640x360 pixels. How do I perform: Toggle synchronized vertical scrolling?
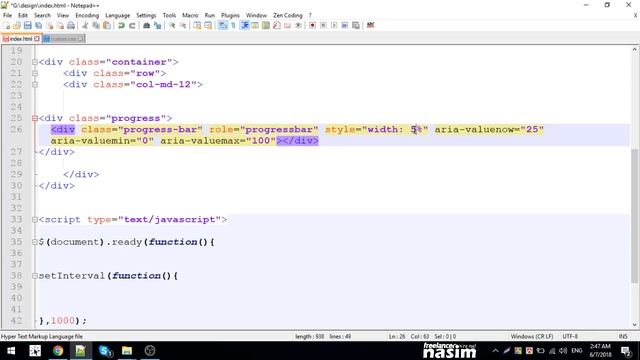point(198,25)
